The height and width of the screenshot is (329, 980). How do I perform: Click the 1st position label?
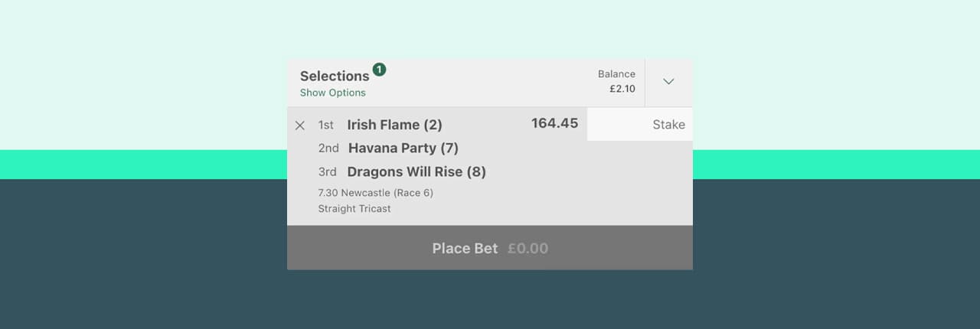coord(326,125)
